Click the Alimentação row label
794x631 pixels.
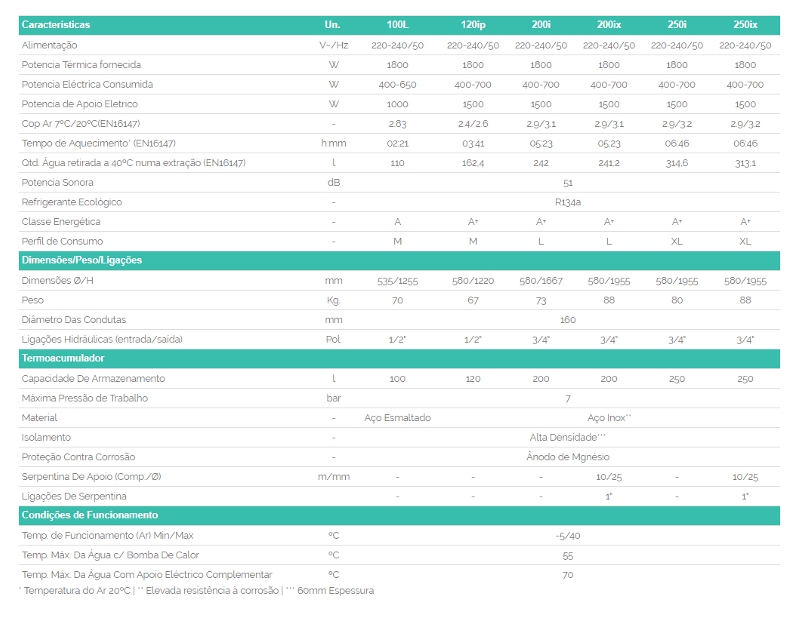pos(49,46)
